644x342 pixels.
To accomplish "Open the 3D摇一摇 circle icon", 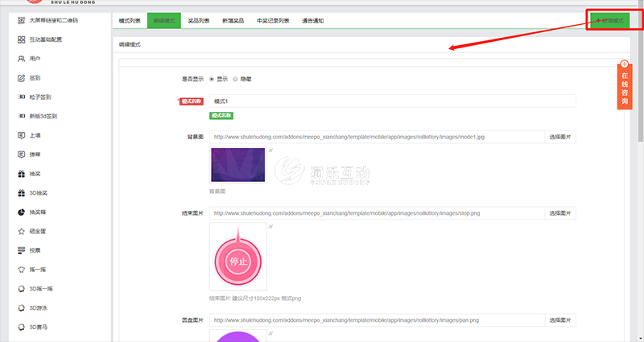I will 22,289.
